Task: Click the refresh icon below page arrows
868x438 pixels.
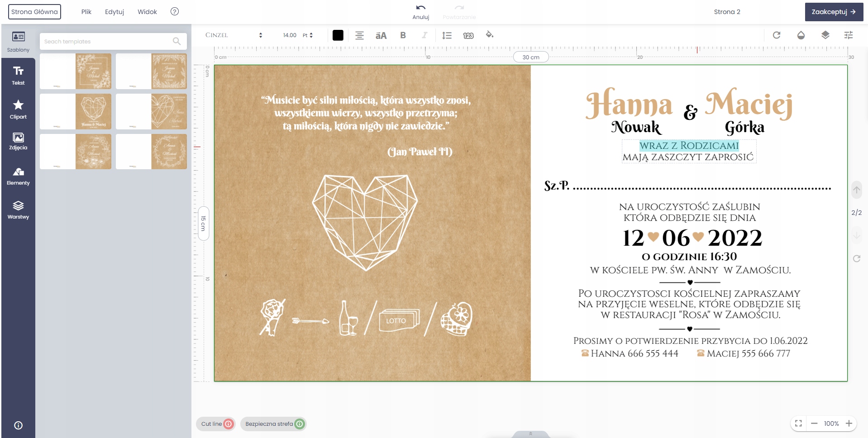Action: pos(857,258)
